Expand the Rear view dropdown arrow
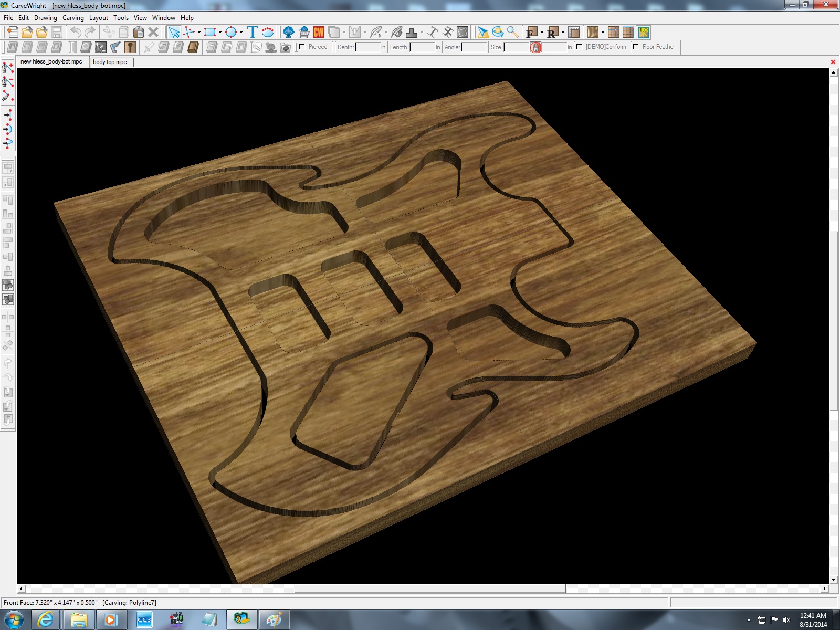The image size is (840, 630). (x=563, y=32)
